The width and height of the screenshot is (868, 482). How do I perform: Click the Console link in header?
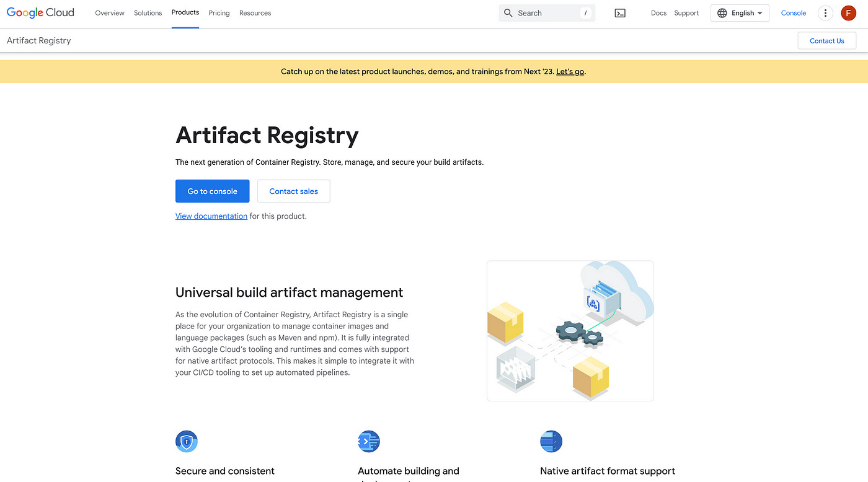coord(794,13)
